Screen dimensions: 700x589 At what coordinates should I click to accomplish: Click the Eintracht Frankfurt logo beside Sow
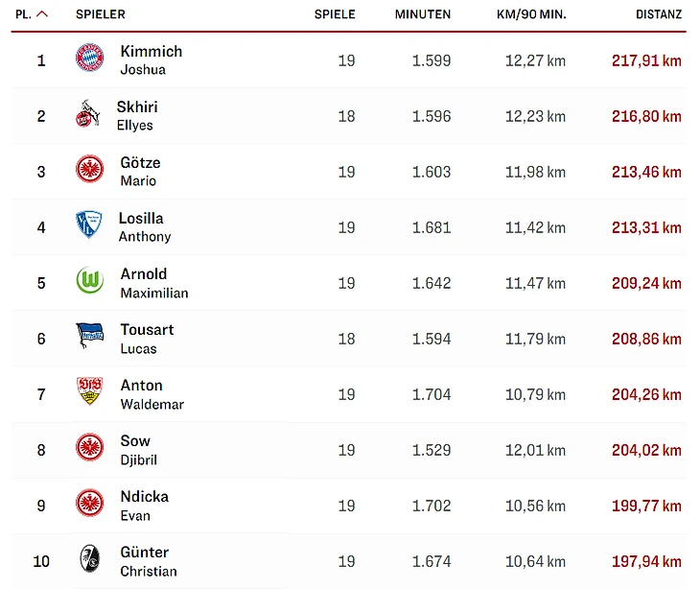click(x=89, y=449)
